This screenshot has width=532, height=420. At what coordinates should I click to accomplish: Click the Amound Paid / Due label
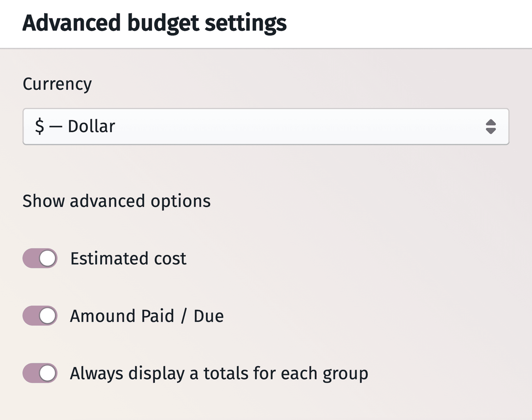(x=147, y=316)
